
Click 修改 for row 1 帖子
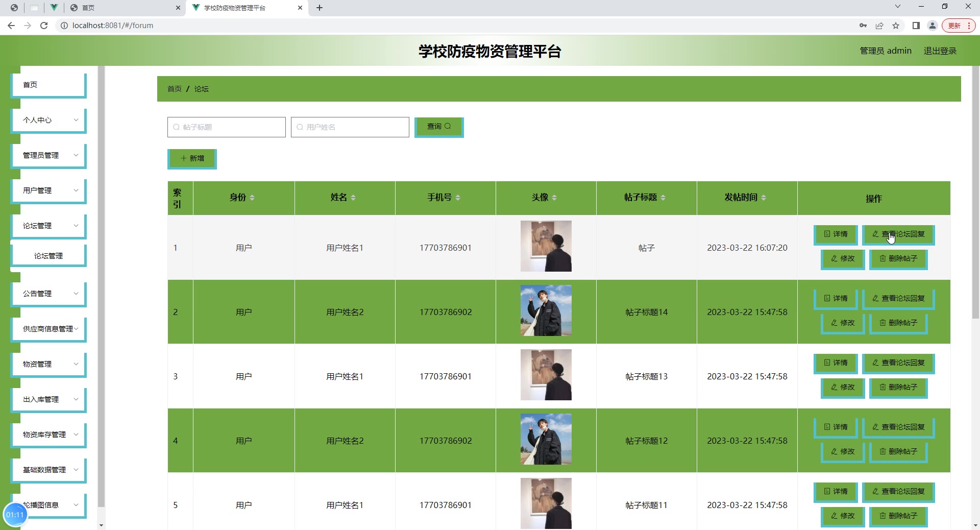coord(843,259)
